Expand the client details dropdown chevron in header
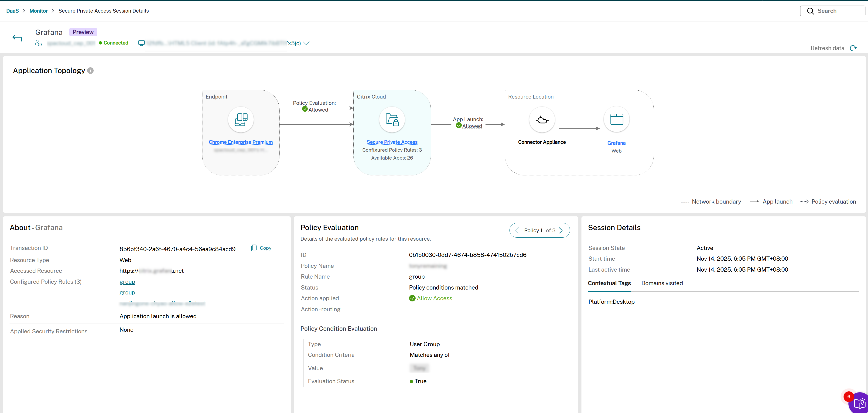Viewport: 868px width, 413px height. click(306, 43)
